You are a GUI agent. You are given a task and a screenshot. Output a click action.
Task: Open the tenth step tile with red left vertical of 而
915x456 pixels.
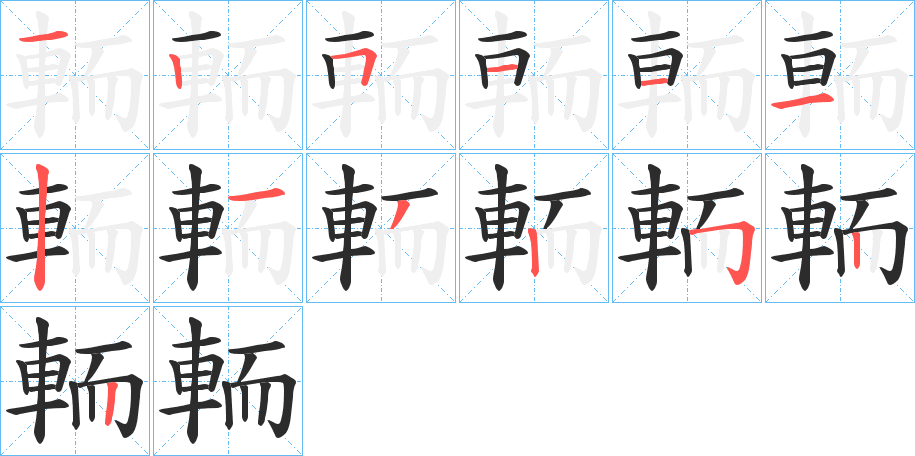point(534,228)
